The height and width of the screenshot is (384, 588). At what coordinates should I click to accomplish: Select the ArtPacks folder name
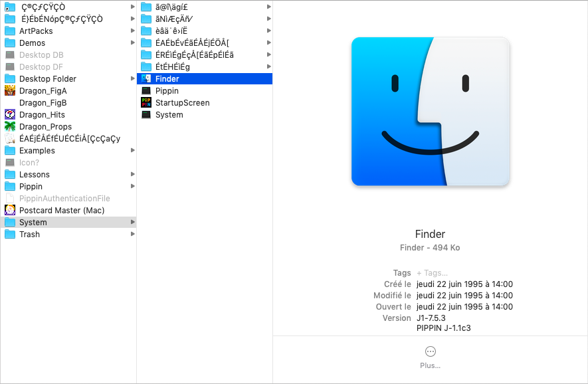tap(36, 31)
